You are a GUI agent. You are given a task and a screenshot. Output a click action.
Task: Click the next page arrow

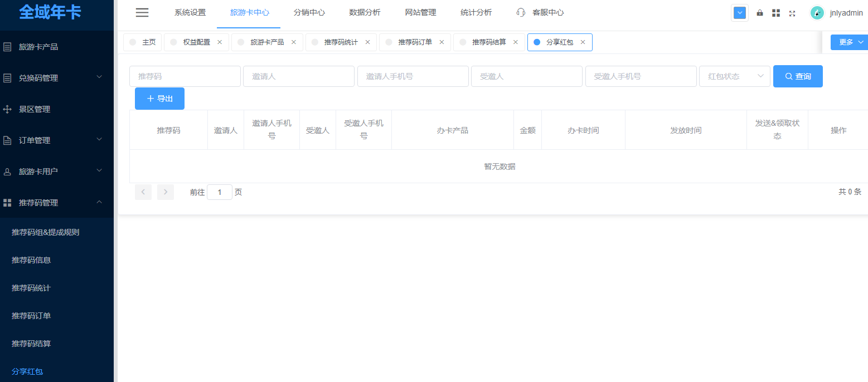tap(166, 192)
